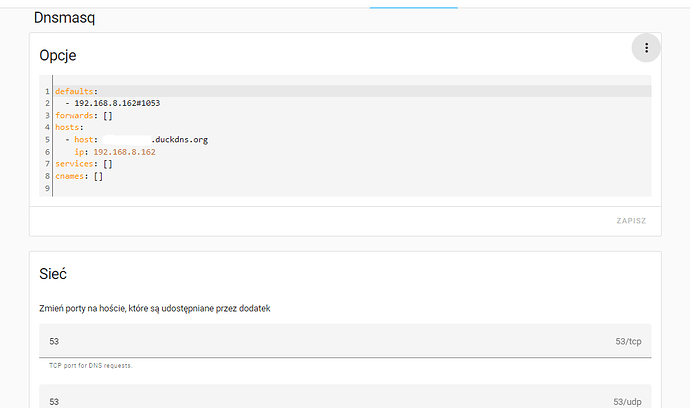Click the 53/tcp port input field
The width and height of the screenshot is (690, 408).
coord(345,341)
